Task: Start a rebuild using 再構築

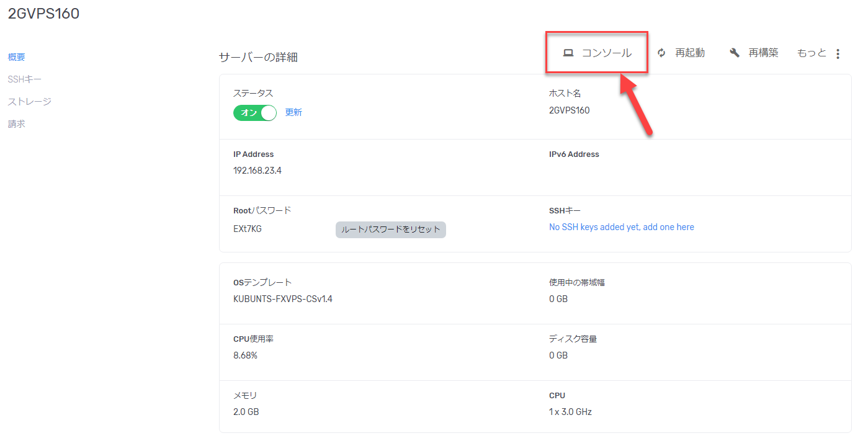Action: [764, 53]
